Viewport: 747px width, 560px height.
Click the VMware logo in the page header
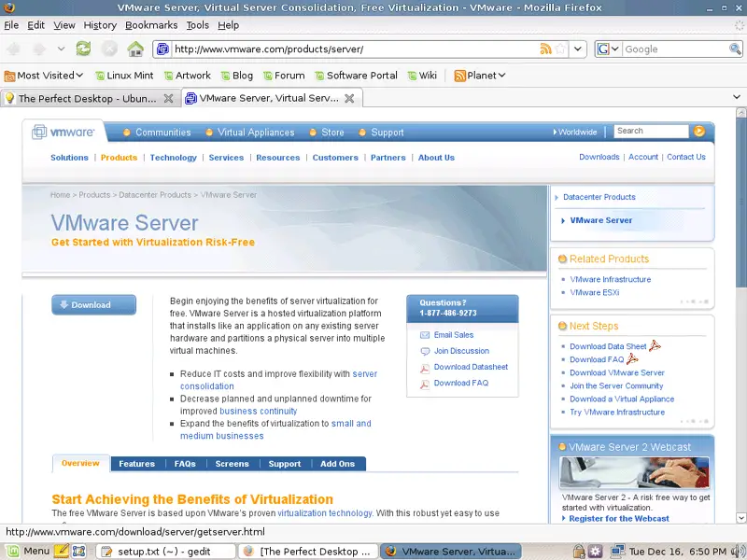(63, 132)
